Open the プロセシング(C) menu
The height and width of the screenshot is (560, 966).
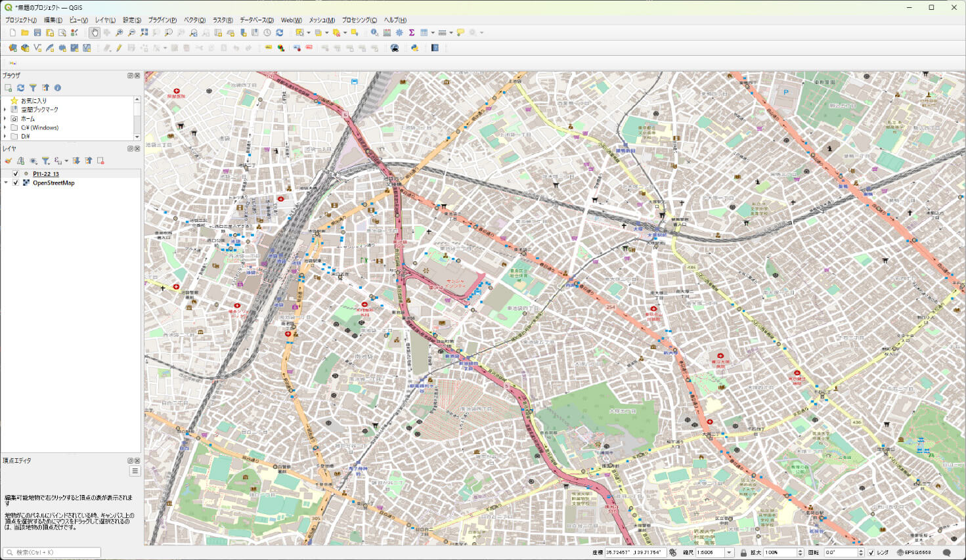[359, 20]
